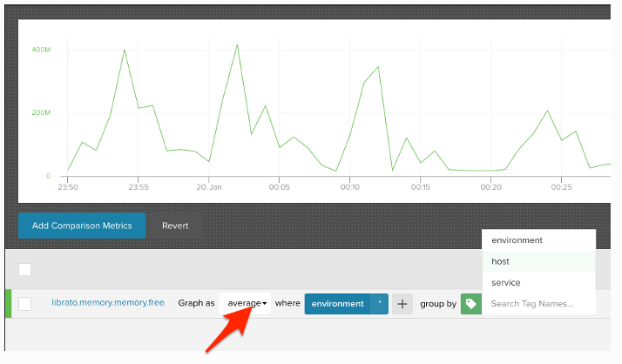The width and height of the screenshot is (622, 364).
Task: Pick 'service' from the tag suggestions
Action: (x=505, y=282)
